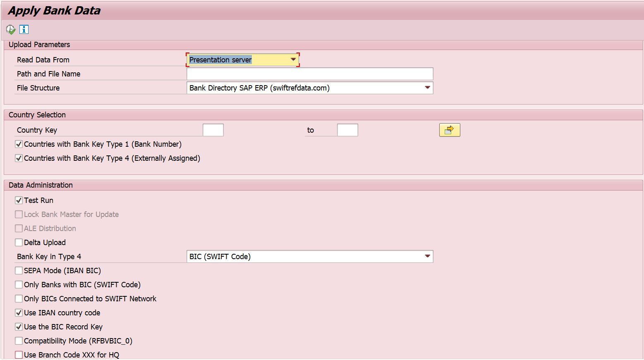The width and height of the screenshot is (644, 360).
Task: Enable Compatibility Mode (RFBVBIC_0)
Action: click(x=19, y=341)
